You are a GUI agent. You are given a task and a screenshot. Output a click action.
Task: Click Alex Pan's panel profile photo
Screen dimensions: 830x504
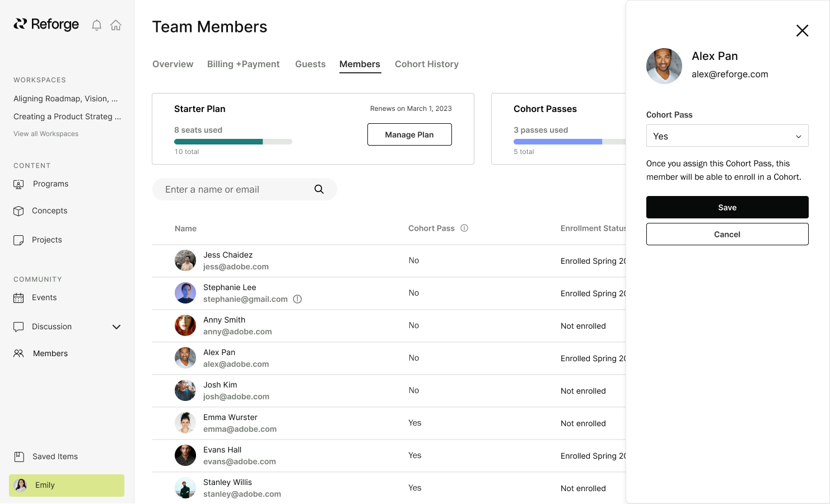tap(664, 66)
